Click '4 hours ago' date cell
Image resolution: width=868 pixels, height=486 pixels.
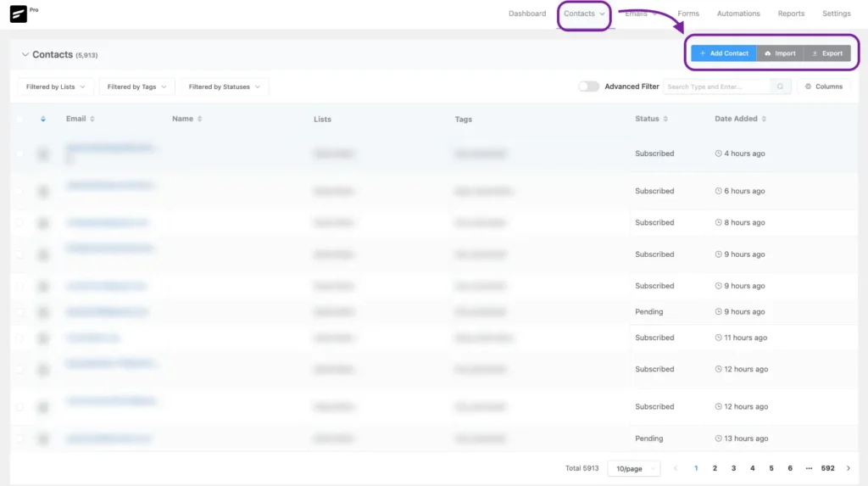(739, 154)
